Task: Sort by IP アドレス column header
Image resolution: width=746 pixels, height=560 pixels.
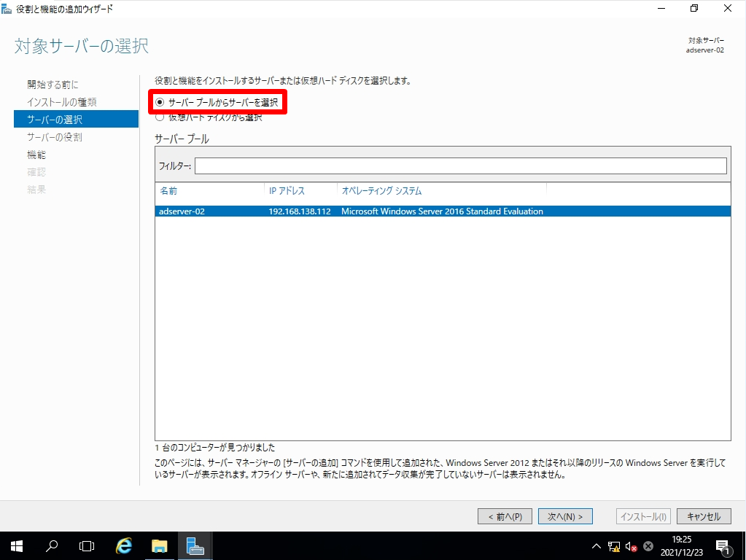Action: point(287,191)
